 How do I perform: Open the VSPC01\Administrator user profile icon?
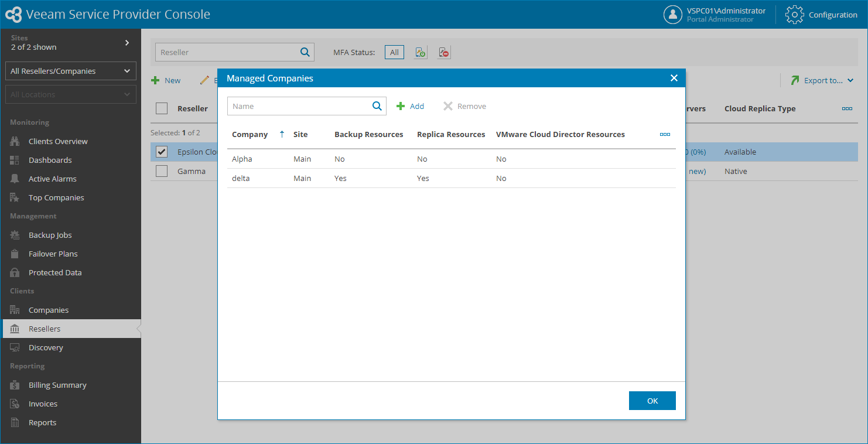(672, 15)
